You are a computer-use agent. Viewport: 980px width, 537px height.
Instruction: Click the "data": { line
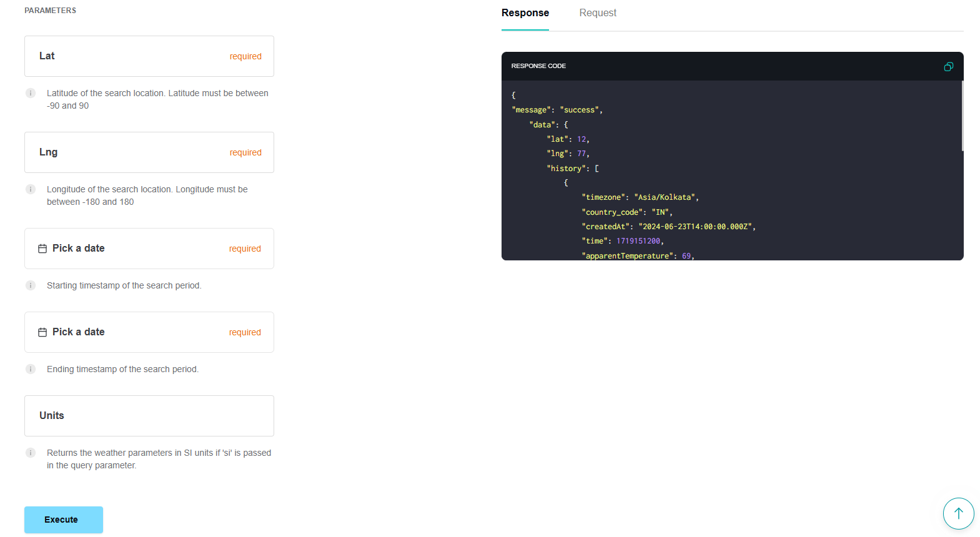pos(548,125)
